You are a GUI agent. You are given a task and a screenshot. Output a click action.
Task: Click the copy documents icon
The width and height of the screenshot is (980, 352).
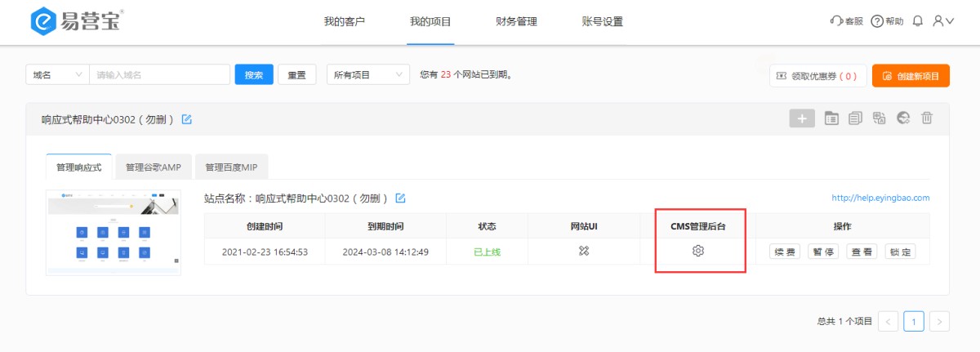click(855, 118)
